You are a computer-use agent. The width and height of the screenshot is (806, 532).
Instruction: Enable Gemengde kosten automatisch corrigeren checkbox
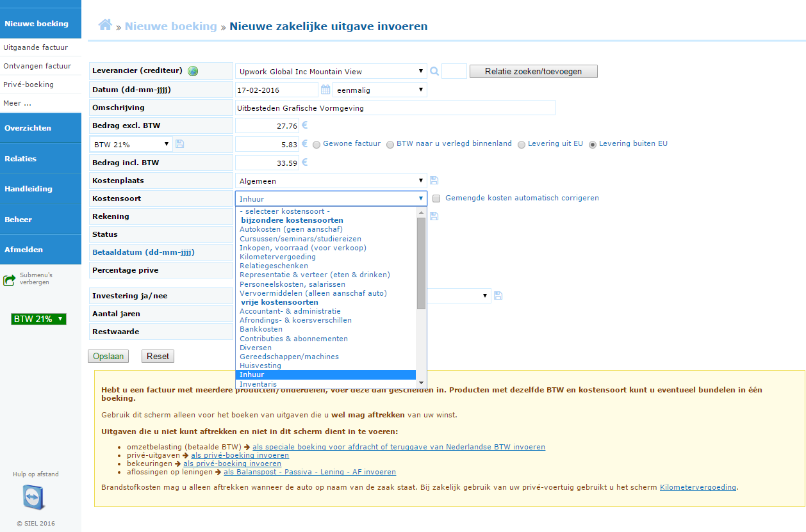[436, 198]
